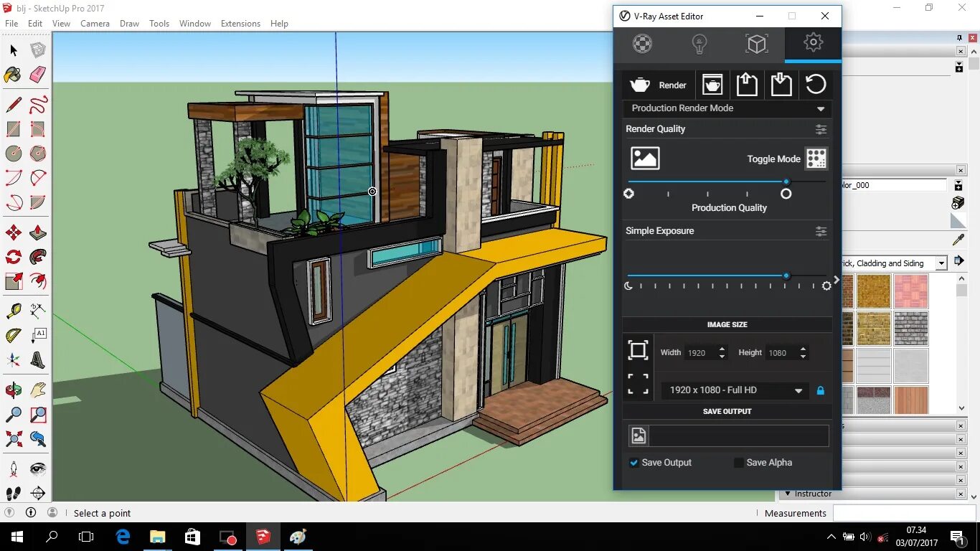Click the revert settings icon in V-Ray editor
Viewport: 980px width, 551px height.
click(x=816, y=85)
